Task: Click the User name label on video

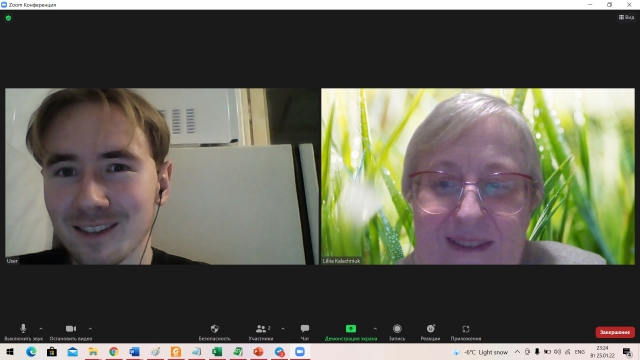Action: [x=12, y=261]
